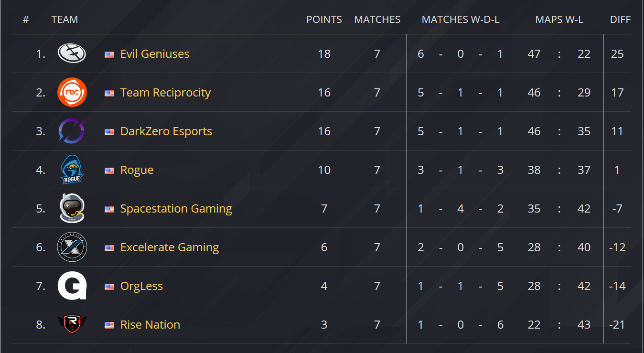Open the OrgLess team link

[141, 286]
